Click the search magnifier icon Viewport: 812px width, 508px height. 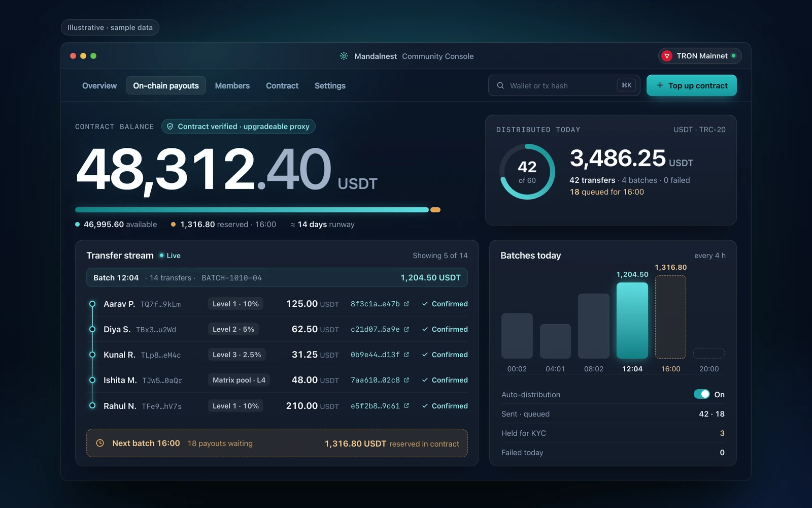click(500, 85)
